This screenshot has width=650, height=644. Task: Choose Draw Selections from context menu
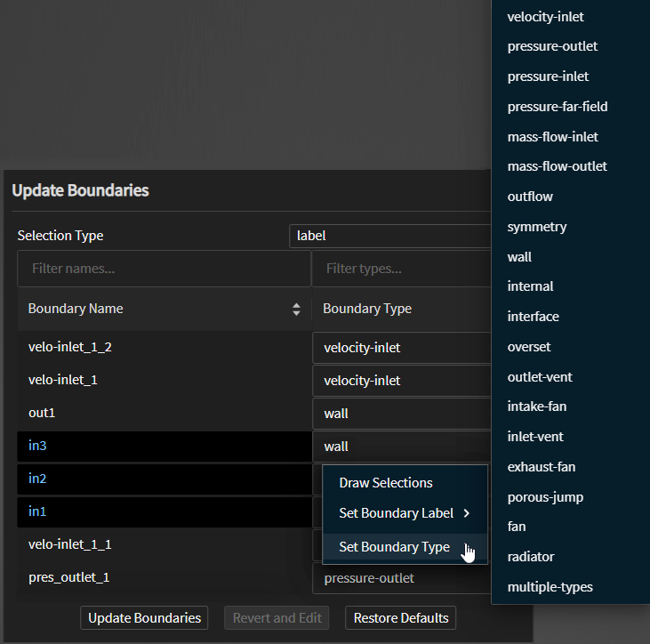point(386,483)
